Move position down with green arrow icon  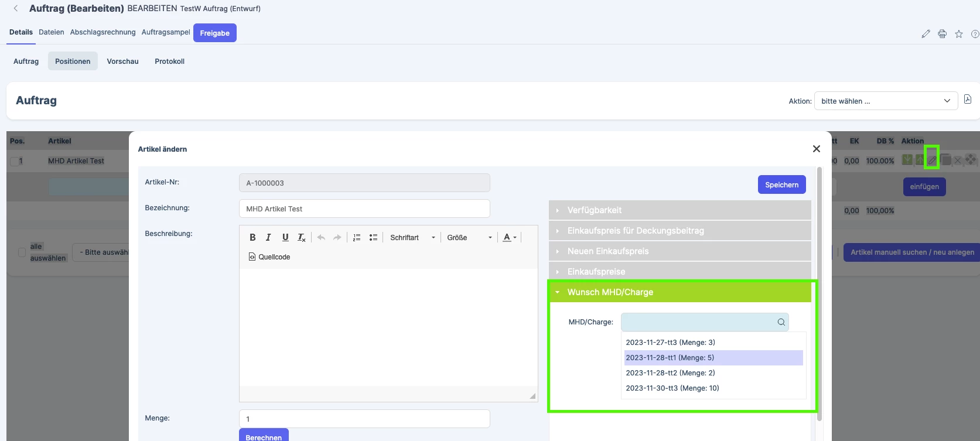pyautogui.click(x=907, y=159)
